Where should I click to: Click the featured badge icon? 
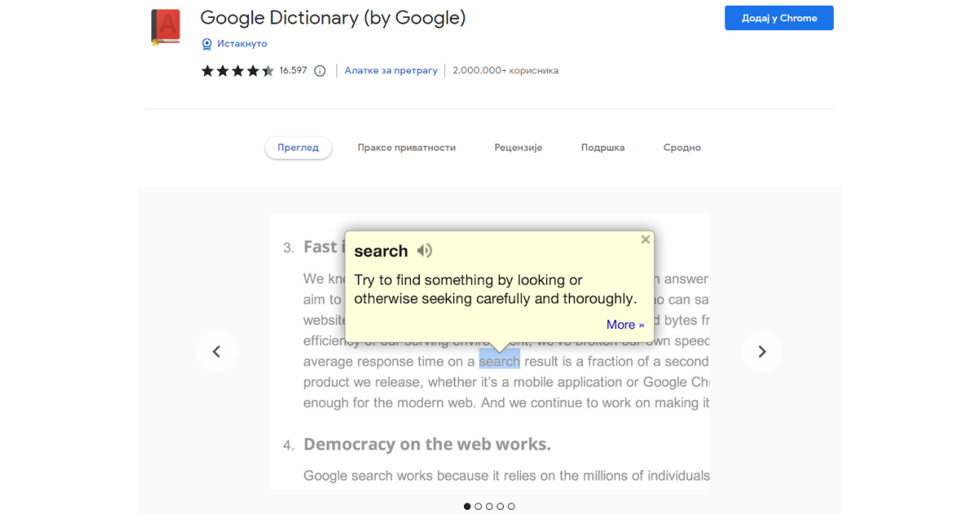pyautogui.click(x=207, y=44)
